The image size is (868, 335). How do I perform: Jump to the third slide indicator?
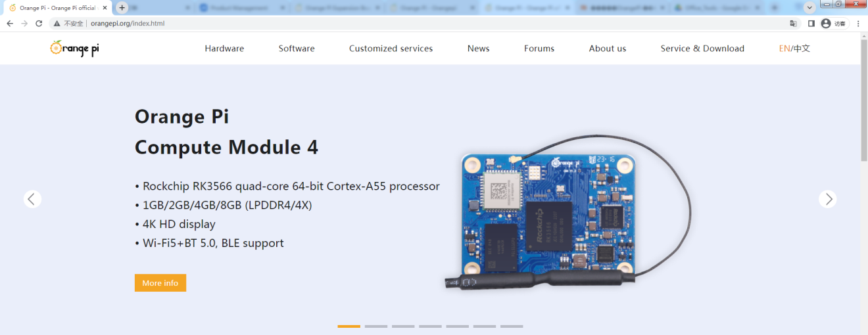(403, 326)
